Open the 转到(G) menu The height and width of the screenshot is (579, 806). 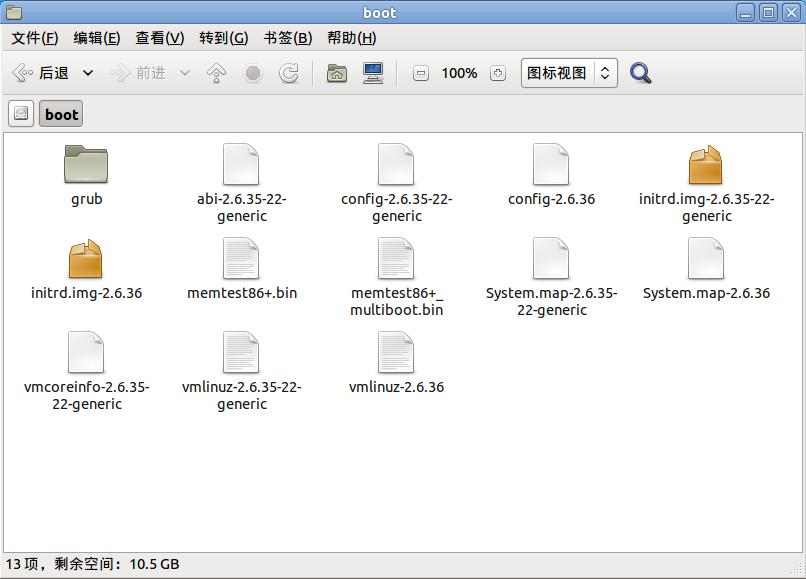(224, 38)
